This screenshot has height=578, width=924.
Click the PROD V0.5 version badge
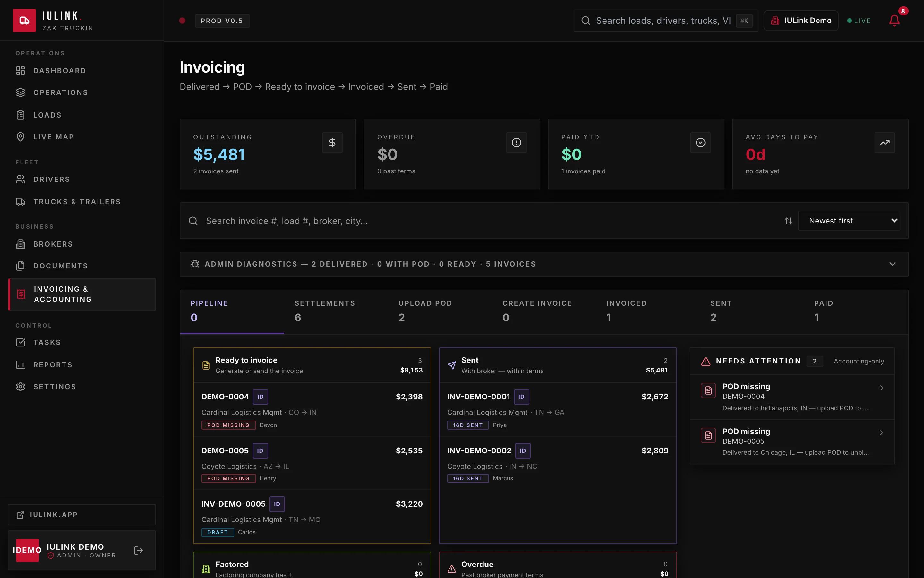(x=222, y=21)
